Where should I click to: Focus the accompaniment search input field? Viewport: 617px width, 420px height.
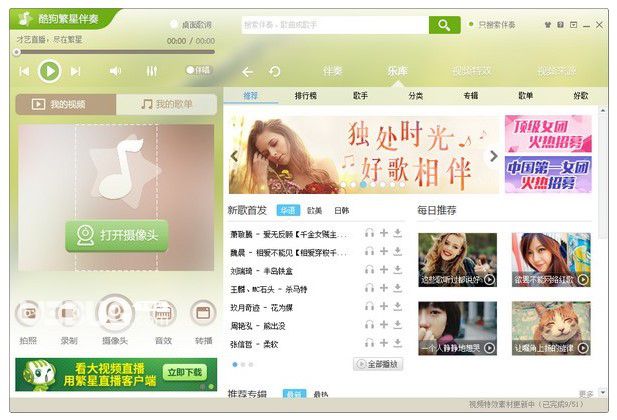pos(335,25)
